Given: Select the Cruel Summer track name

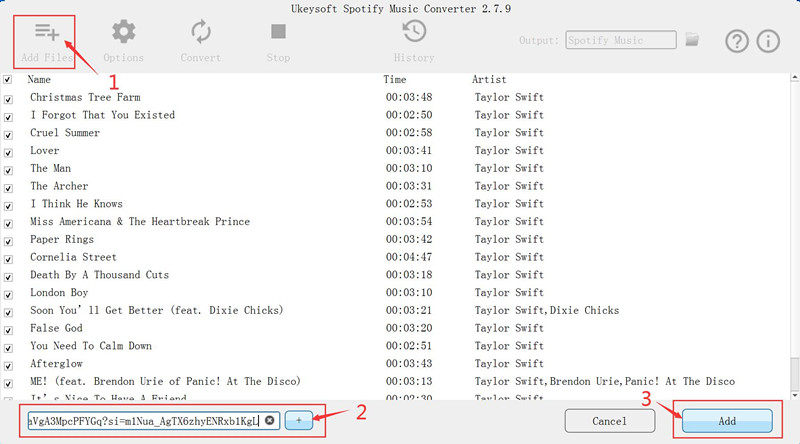Looking at the screenshot, I should [65, 133].
